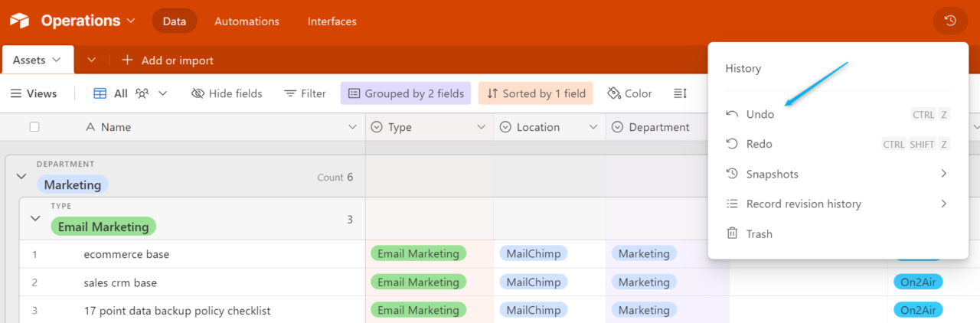Image resolution: width=980 pixels, height=323 pixels.
Task: Collapse the Marketing department group
Action: point(21,177)
